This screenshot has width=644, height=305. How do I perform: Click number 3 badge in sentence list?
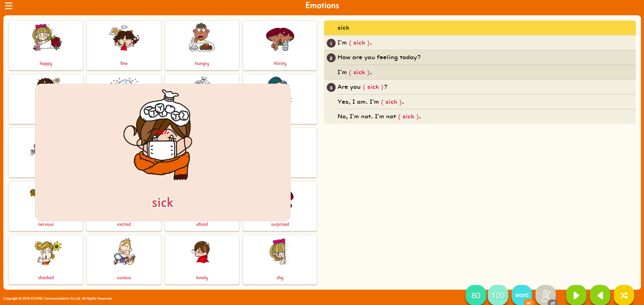point(331,87)
